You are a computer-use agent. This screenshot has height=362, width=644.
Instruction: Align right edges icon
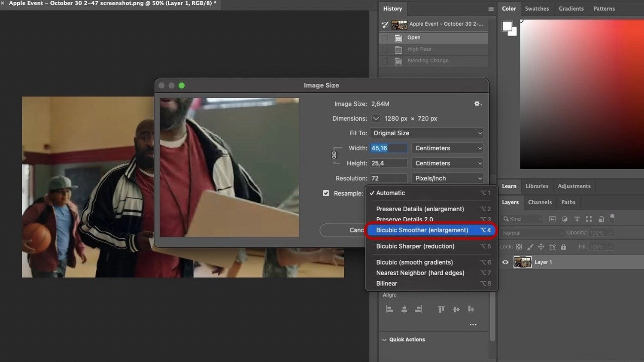click(x=418, y=309)
